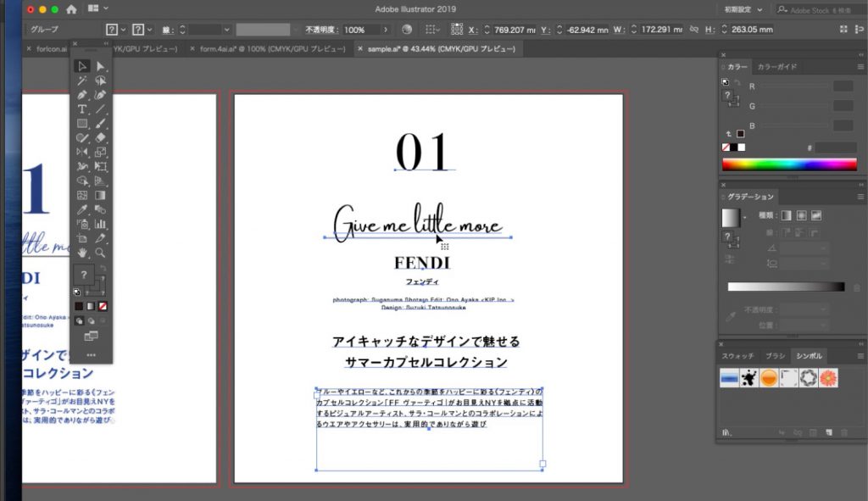Pick the Scale tool
The image size is (868, 501).
point(100,153)
